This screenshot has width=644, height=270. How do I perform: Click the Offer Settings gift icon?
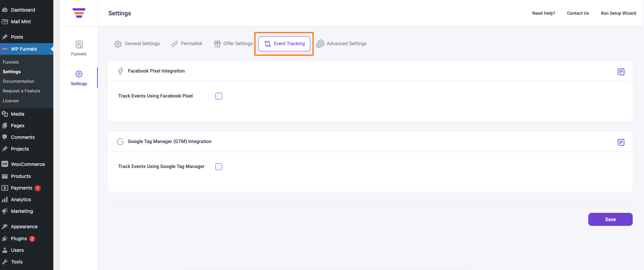point(217,44)
